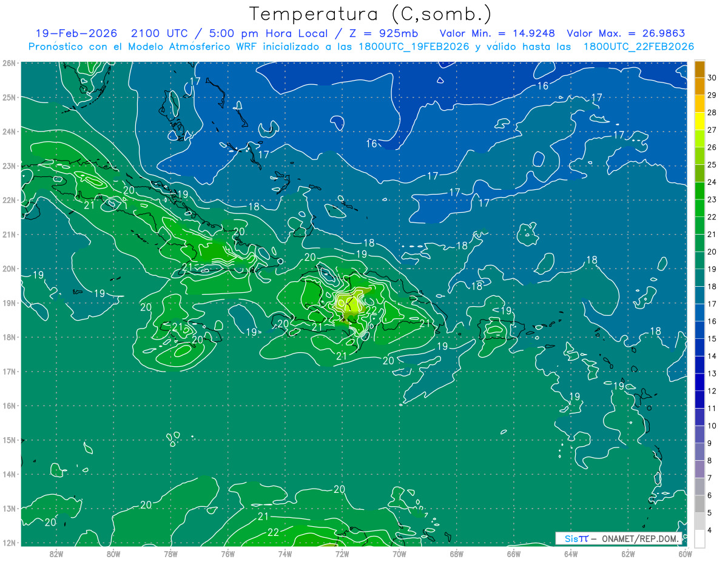Click legend value 23 on the color scale
The height and width of the screenshot is (562, 728).
click(x=712, y=199)
